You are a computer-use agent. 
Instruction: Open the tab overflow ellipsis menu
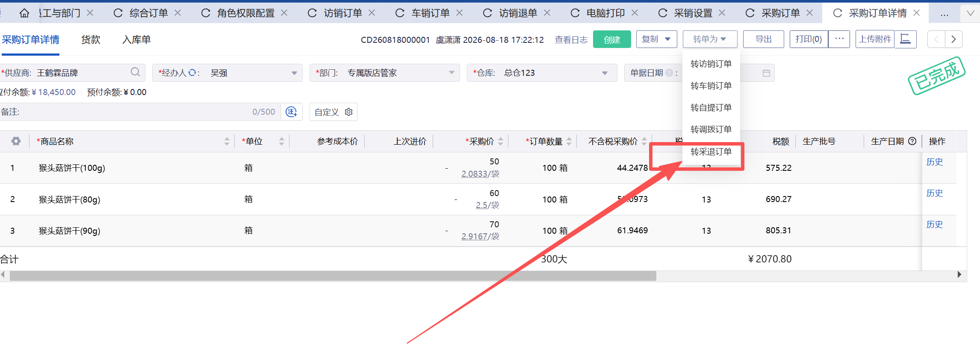point(945,14)
